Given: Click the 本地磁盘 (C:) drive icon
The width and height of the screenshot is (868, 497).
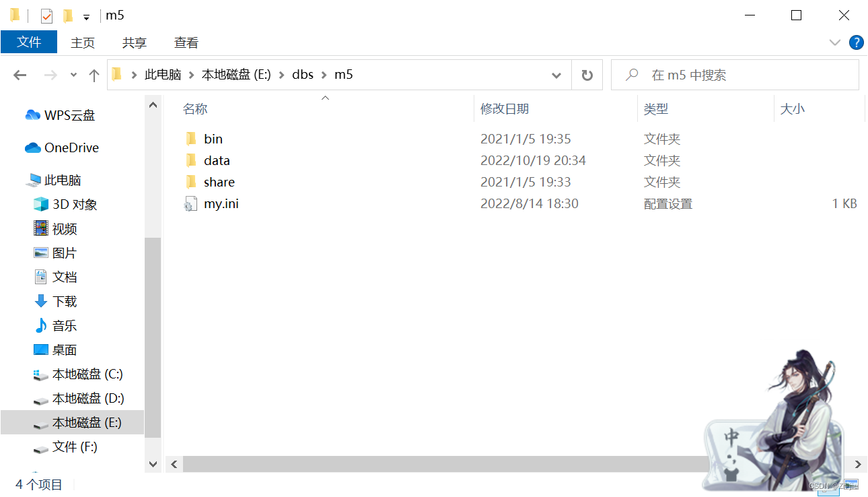Looking at the screenshot, I should click(x=41, y=374).
